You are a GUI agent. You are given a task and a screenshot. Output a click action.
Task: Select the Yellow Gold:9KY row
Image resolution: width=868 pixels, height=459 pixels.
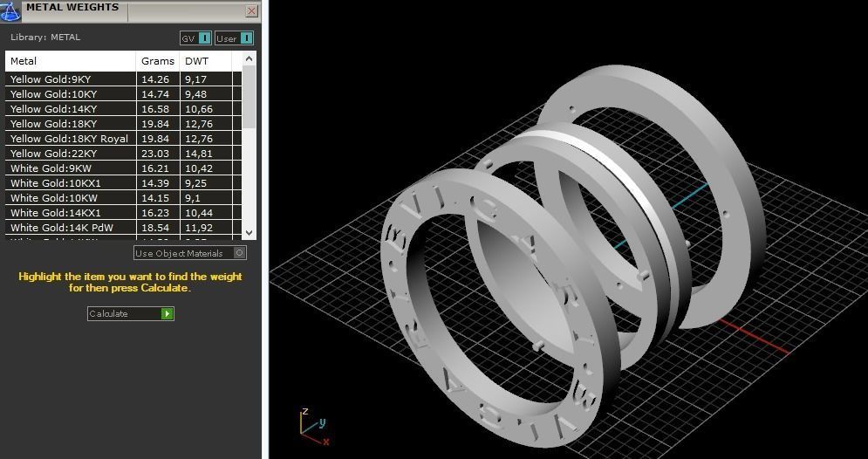point(124,79)
